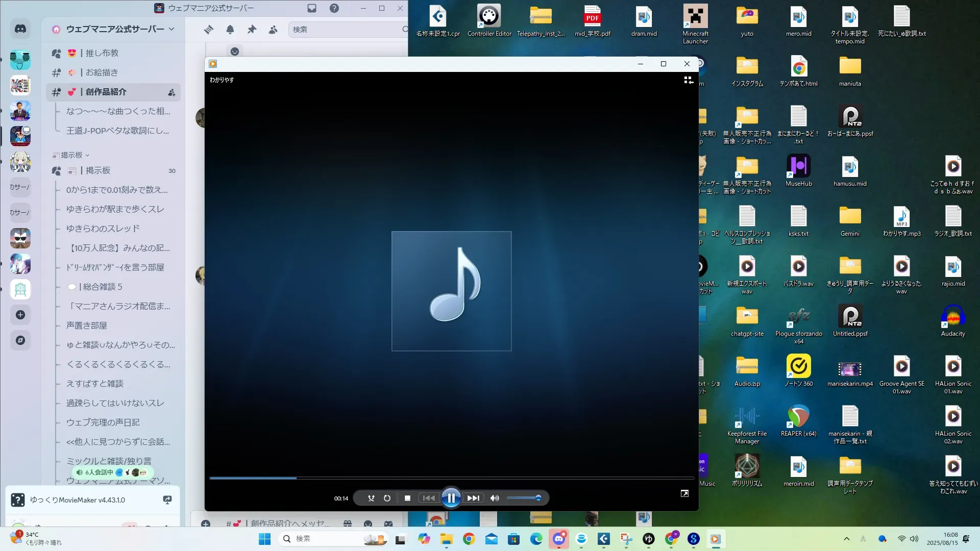Open Discord's threads icon in the channel header
This screenshot has width=980, height=551.
click(x=208, y=30)
